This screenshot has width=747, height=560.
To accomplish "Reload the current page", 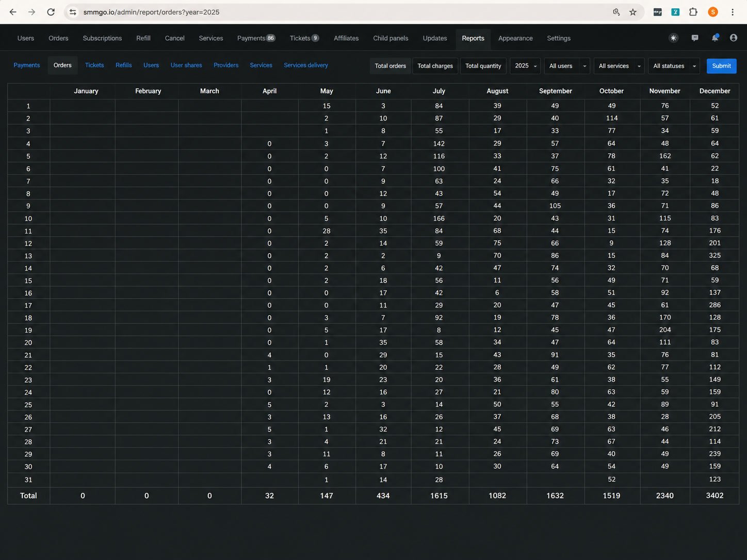I will point(51,12).
